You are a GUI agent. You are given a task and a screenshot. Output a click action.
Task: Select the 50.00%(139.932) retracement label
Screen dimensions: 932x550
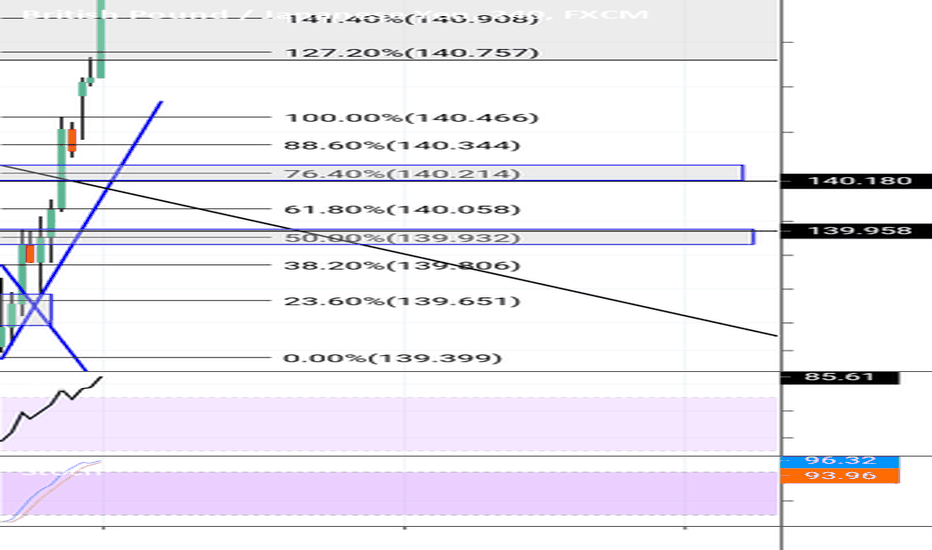[x=403, y=238]
